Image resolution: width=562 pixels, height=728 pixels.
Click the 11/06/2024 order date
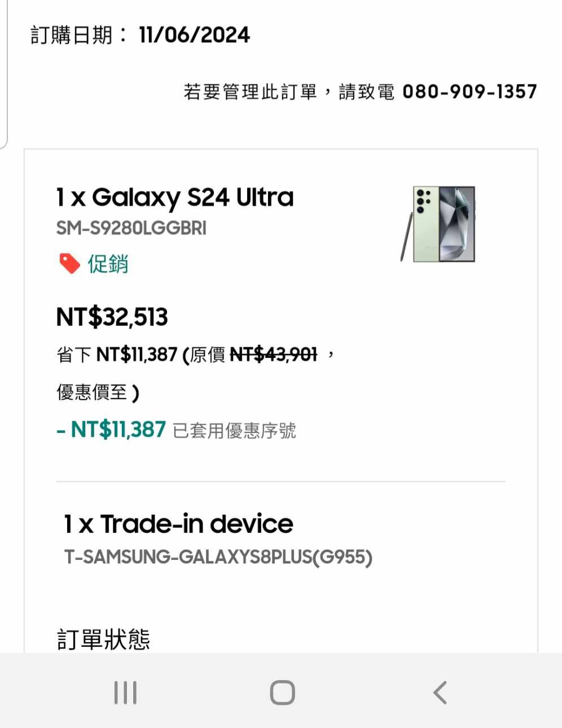tap(194, 35)
